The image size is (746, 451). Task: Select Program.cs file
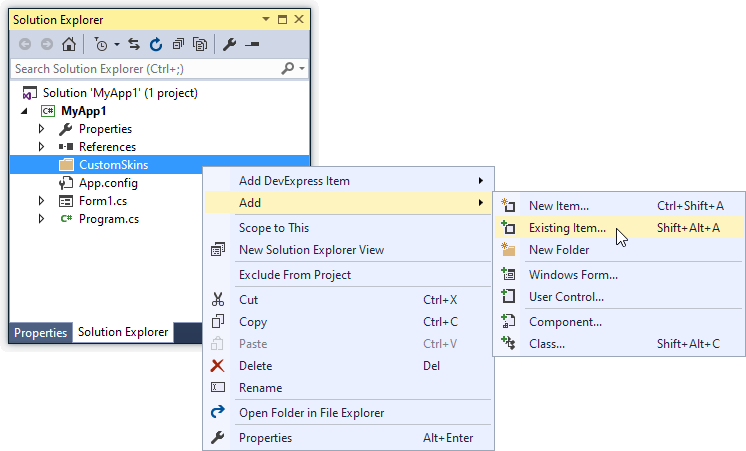108,219
